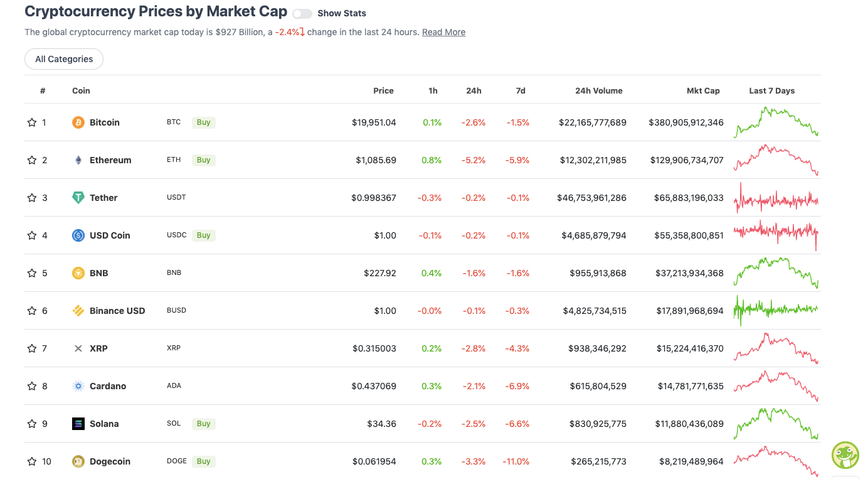
Task: Open the Ethereum coin page link
Action: tap(110, 160)
